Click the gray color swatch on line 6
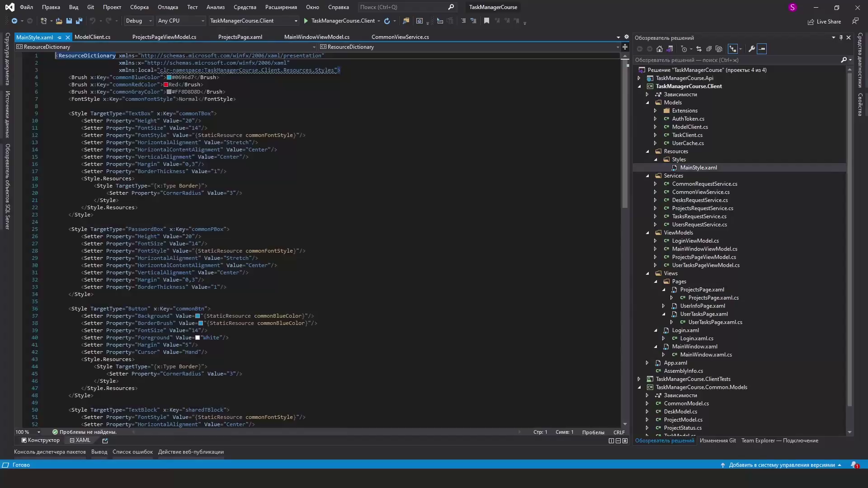 [x=169, y=92]
